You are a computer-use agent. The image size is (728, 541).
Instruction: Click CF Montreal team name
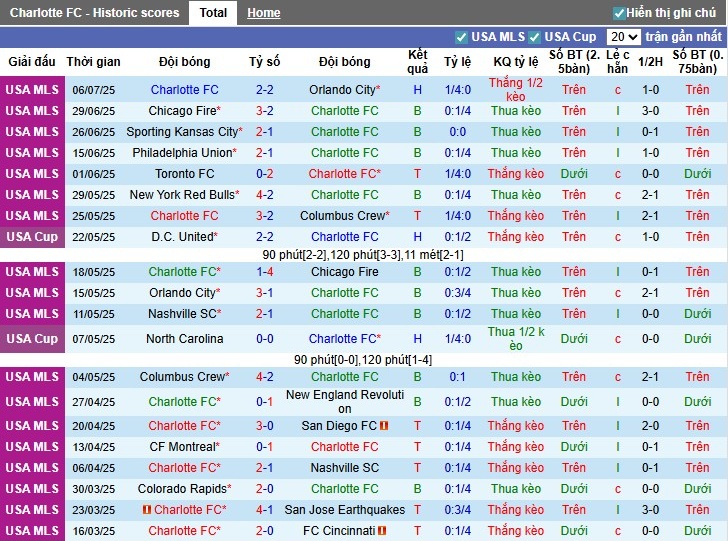pos(182,446)
